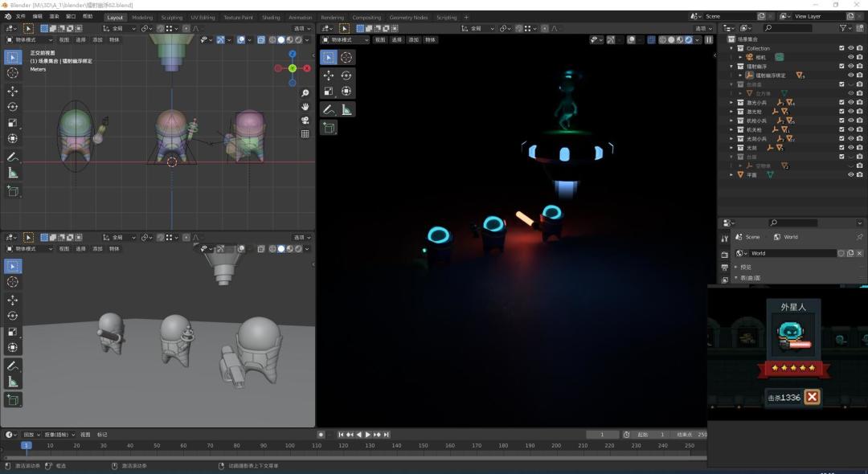Expand the 机关枪 collection in outliner
Image resolution: width=868 pixels, height=474 pixels.
(731, 129)
